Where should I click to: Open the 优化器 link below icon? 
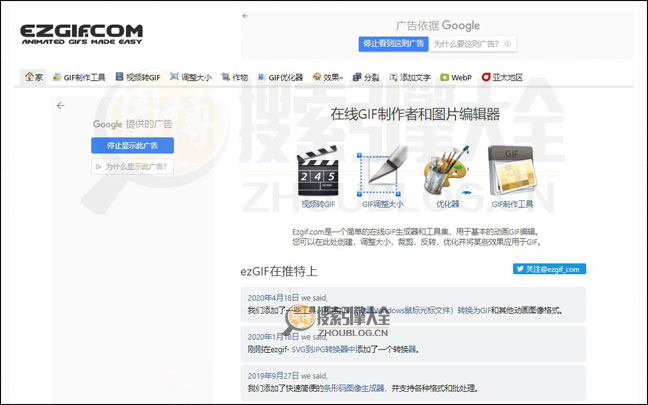(x=448, y=204)
